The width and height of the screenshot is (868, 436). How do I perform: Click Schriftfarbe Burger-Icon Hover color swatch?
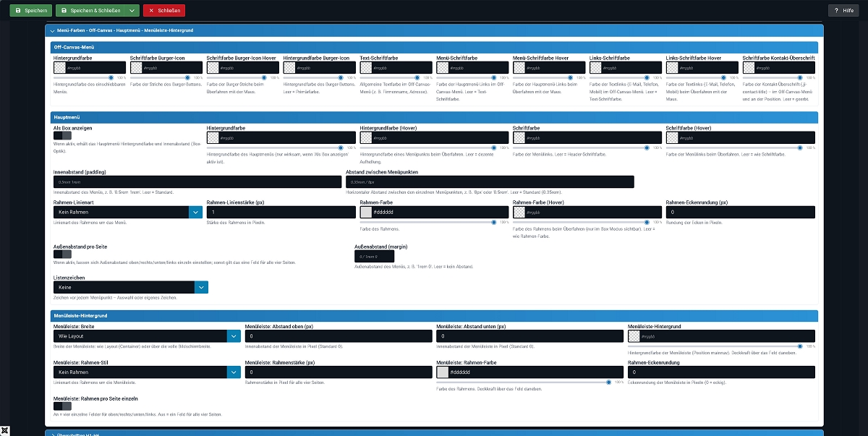213,67
